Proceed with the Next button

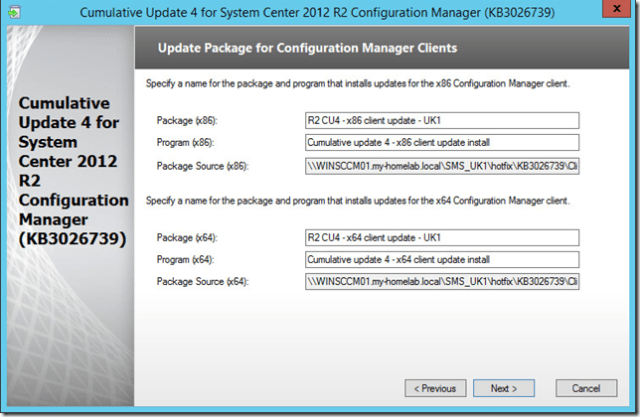(504, 388)
